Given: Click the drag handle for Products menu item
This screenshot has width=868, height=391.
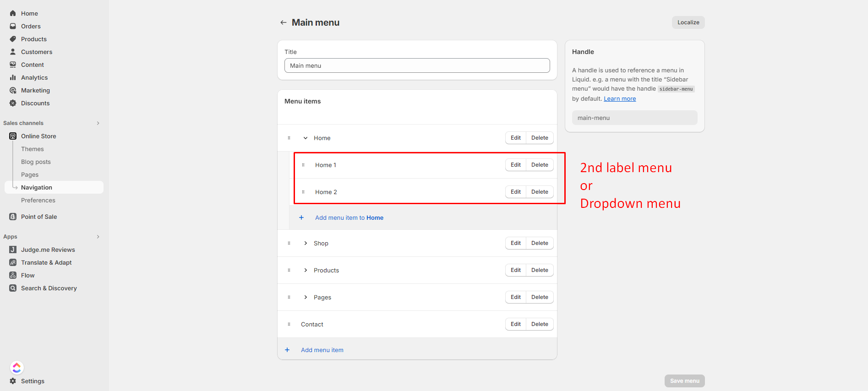Looking at the screenshot, I should click(x=289, y=270).
